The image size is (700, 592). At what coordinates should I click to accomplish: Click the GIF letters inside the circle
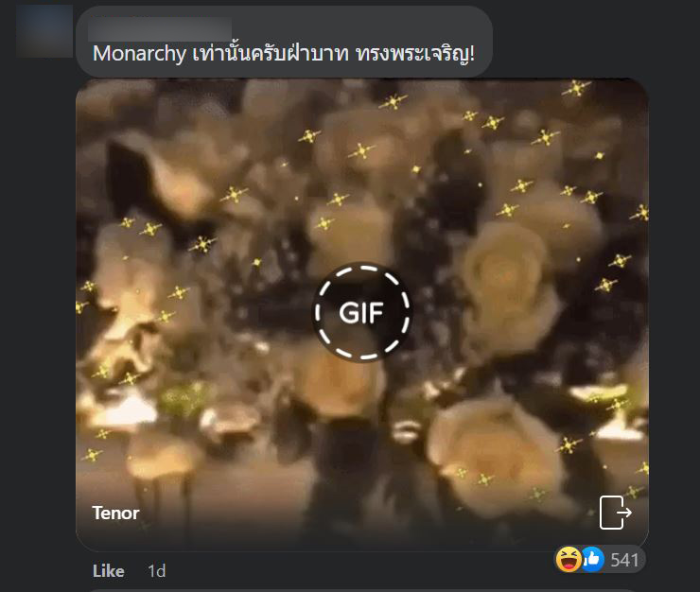[x=361, y=312]
